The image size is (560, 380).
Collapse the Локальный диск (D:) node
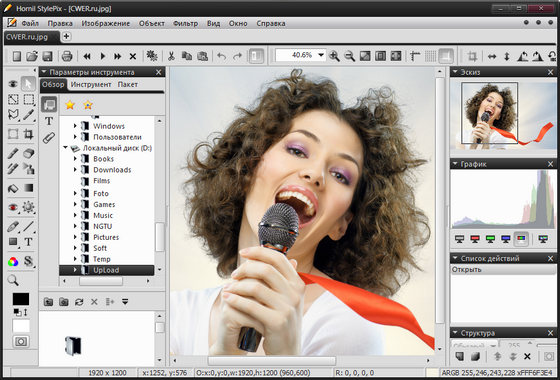(x=65, y=148)
